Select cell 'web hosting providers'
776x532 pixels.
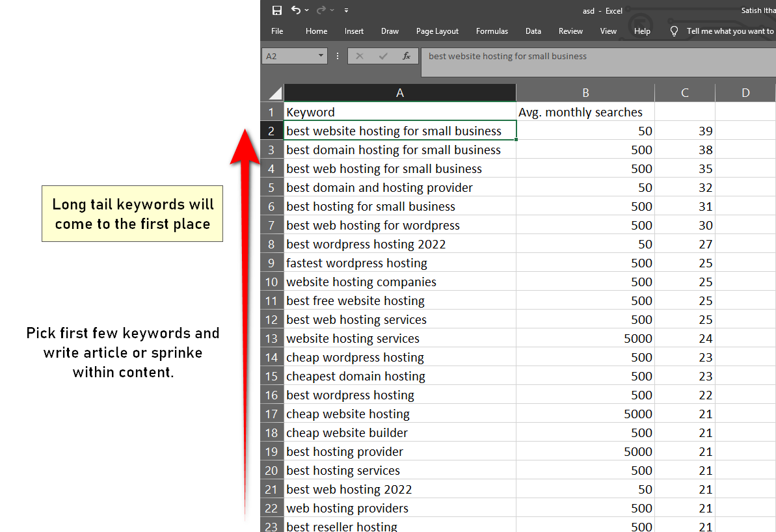400,508
